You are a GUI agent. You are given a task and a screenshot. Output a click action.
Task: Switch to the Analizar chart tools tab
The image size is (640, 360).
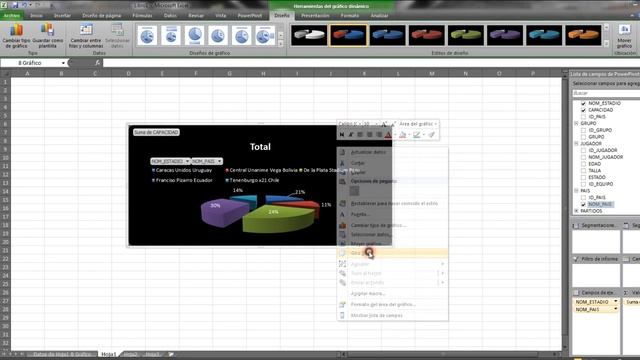pos(379,16)
